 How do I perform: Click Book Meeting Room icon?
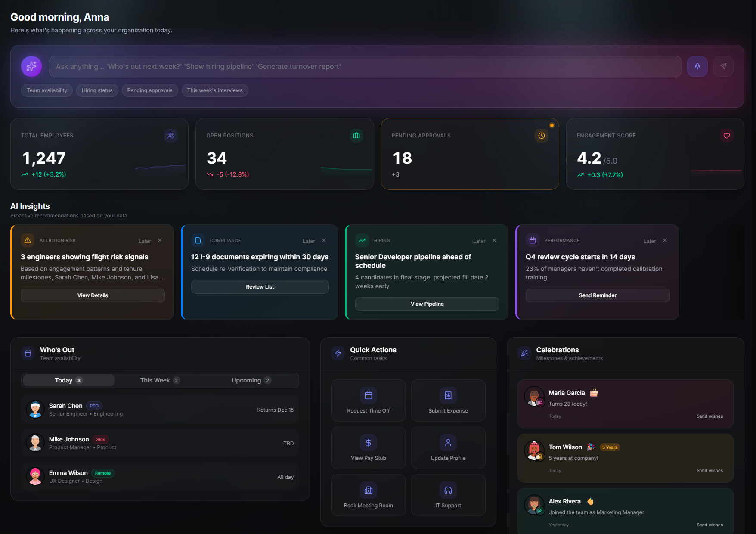point(368,490)
